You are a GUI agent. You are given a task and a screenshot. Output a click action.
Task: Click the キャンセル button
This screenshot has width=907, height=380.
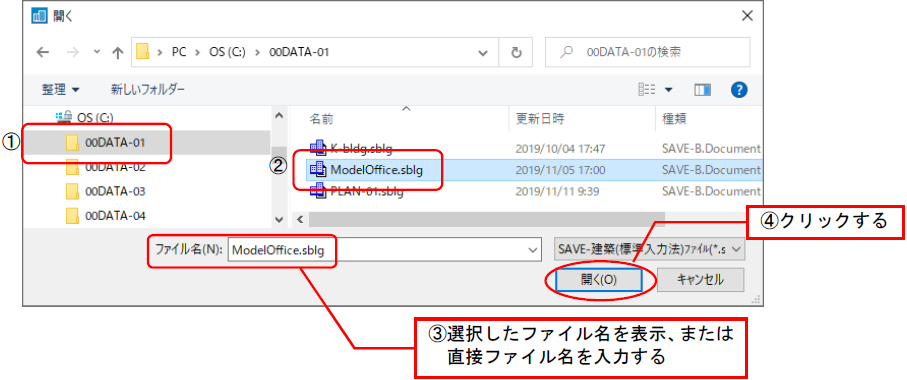[700, 280]
